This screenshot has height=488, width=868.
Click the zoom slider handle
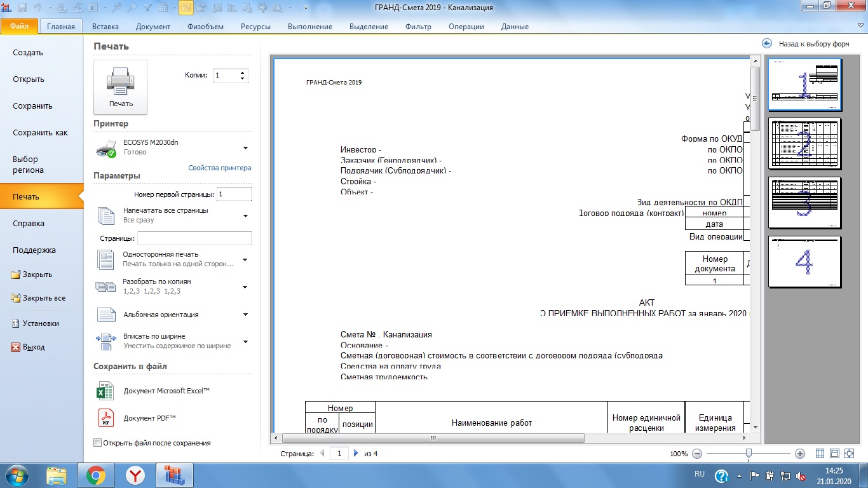(x=749, y=454)
